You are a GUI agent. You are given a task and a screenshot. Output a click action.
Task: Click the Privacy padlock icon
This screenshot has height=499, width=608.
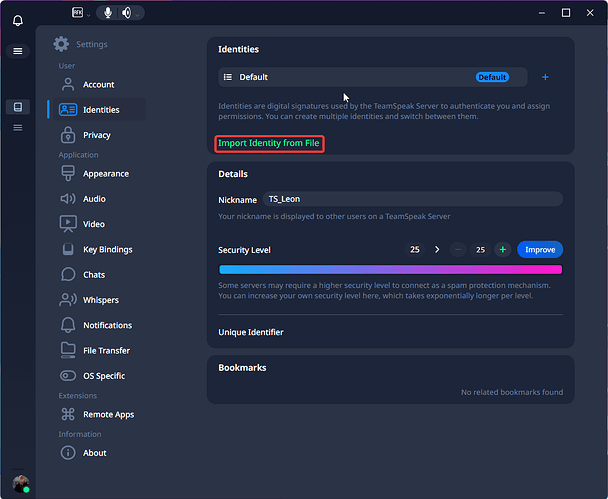[x=68, y=135]
